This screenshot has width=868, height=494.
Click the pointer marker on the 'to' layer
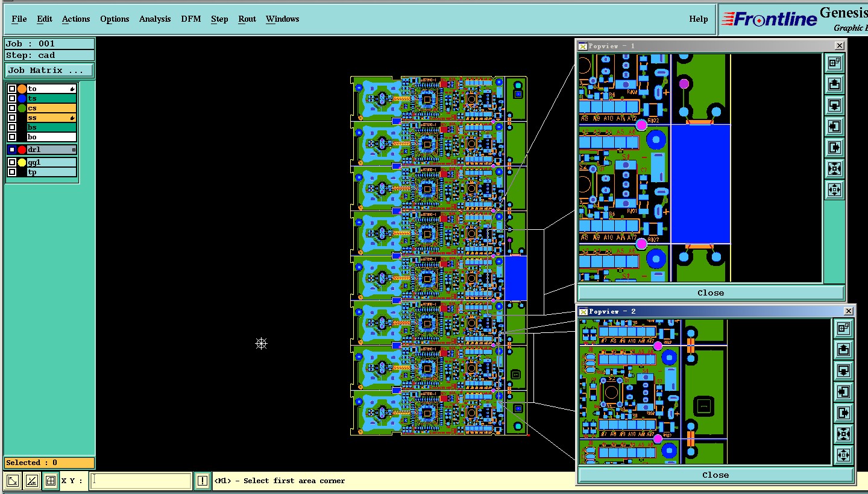(x=72, y=89)
